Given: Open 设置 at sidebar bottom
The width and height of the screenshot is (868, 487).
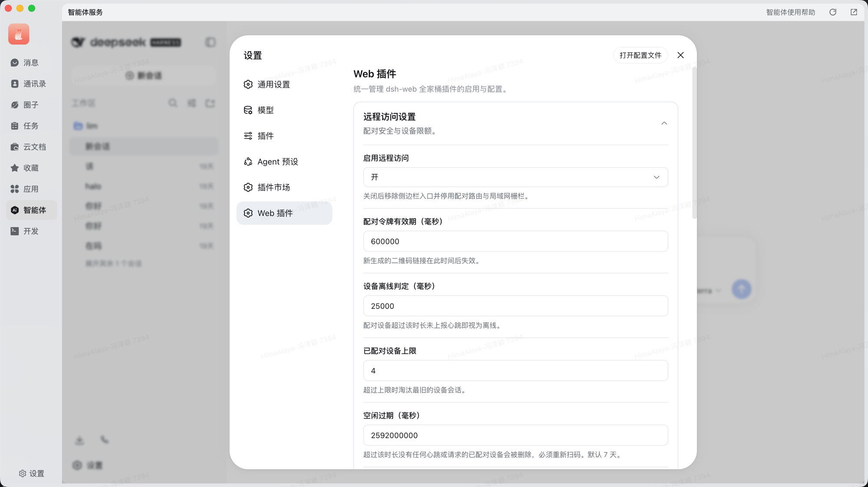Looking at the screenshot, I should point(31,474).
